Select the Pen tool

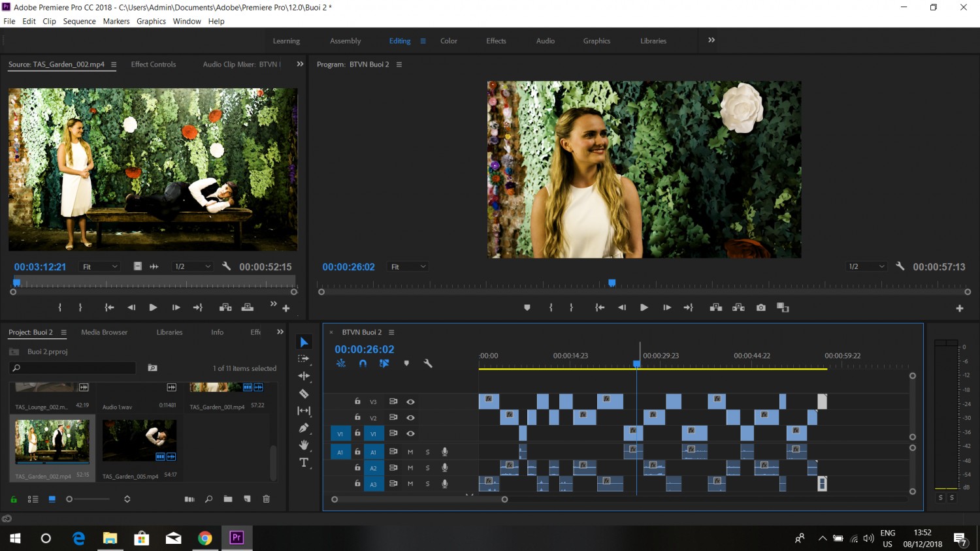click(x=304, y=428)
